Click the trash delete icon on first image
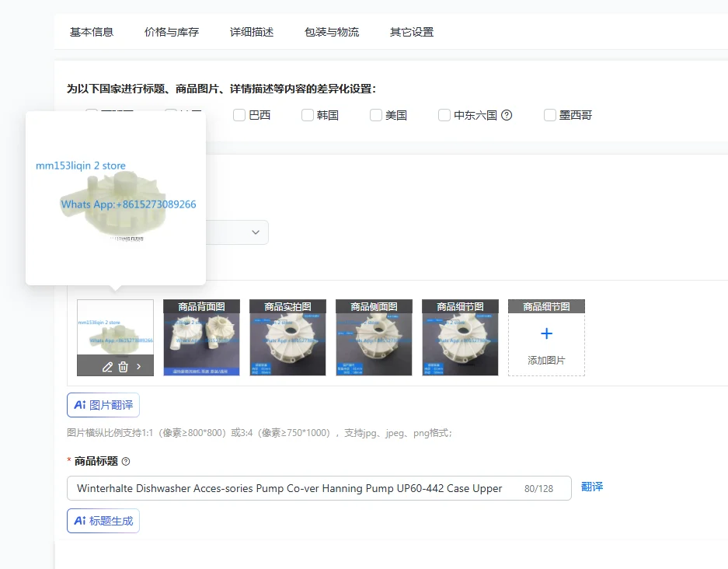 point(123,367)
